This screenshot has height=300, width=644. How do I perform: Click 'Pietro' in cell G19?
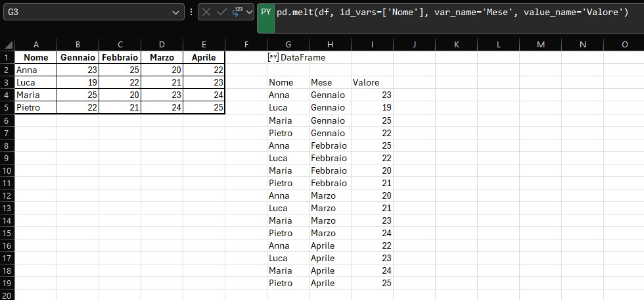tap(281, 283)
